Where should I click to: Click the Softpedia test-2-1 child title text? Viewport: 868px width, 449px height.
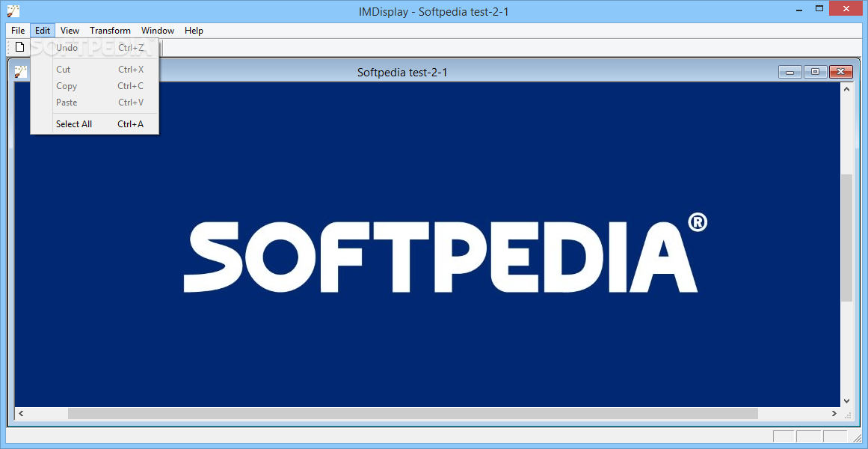click(402, 72)
